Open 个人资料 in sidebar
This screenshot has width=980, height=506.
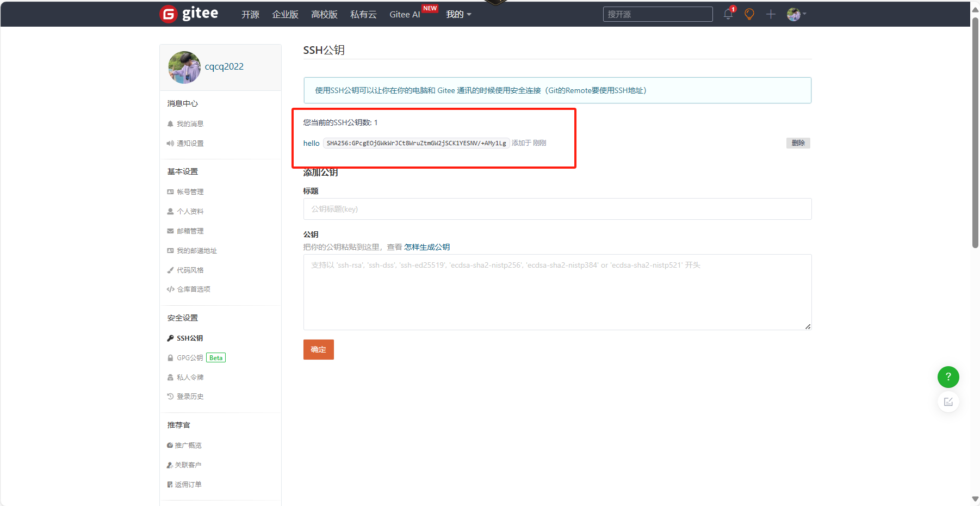click(x=190, y=212)
